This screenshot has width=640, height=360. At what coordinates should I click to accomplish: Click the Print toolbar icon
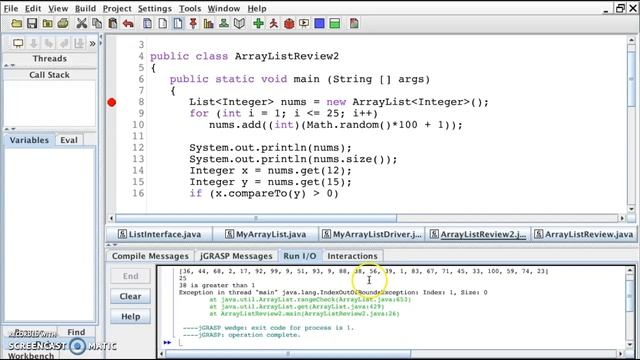63,24
